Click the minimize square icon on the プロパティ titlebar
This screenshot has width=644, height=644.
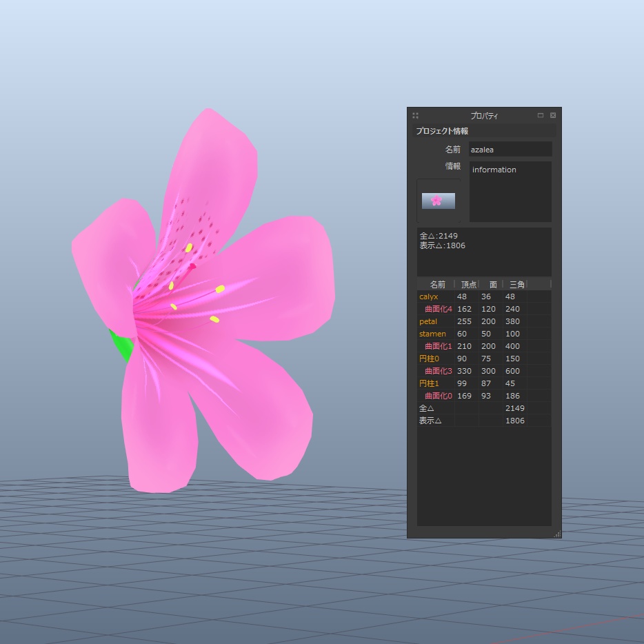[x=541, y=115]
